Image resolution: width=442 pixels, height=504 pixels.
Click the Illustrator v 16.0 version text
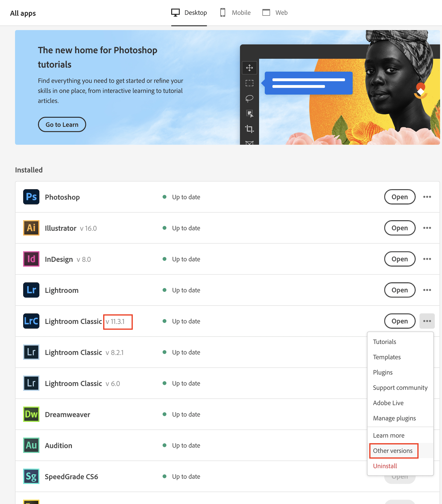coord(88,228)
